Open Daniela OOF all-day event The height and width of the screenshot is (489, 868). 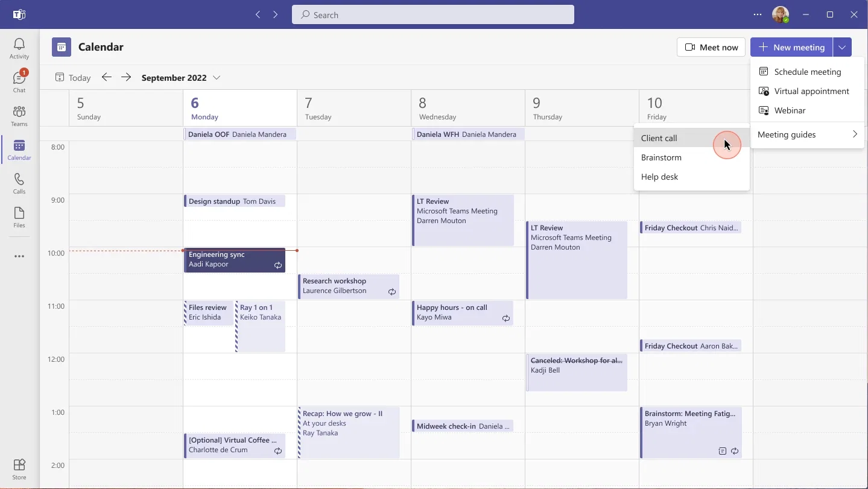coord(240,134)
